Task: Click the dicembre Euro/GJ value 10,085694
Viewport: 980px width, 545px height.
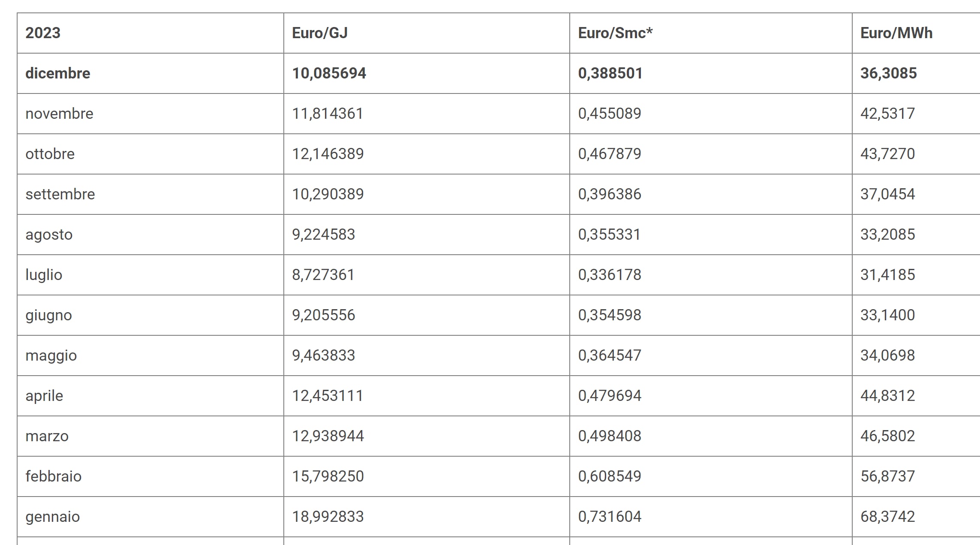Action: click(x=329, y=73)
